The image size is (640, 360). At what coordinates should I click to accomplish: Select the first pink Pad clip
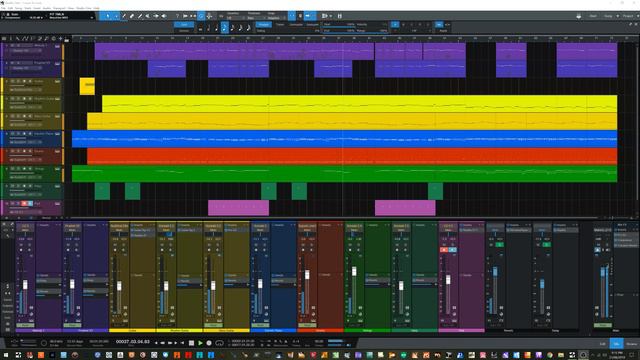238,208
